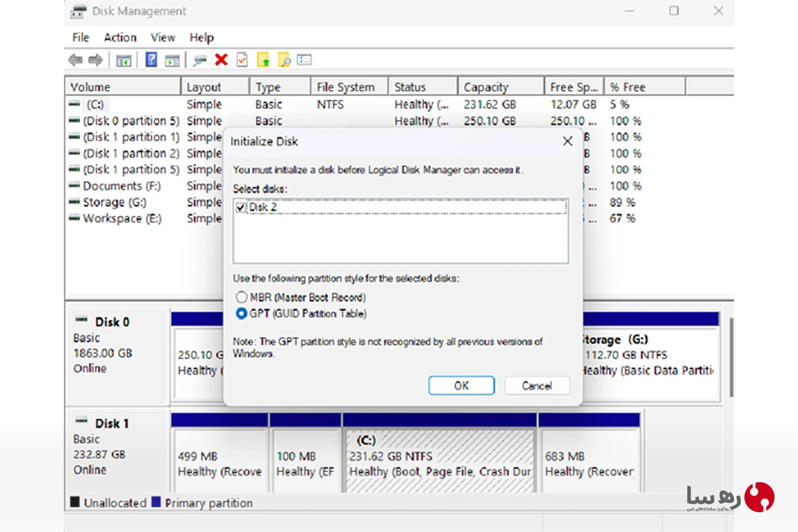Click the Properties checkmark page icon

pos(242,60)
